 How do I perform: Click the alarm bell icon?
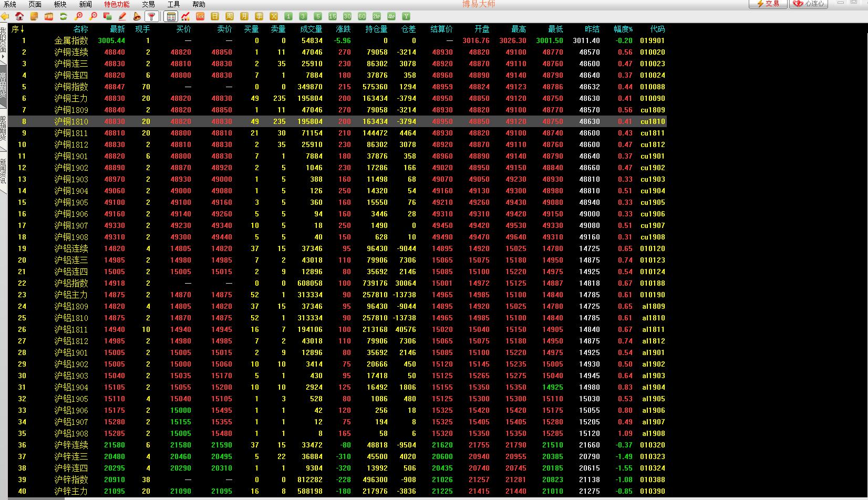tap(137, 16)
